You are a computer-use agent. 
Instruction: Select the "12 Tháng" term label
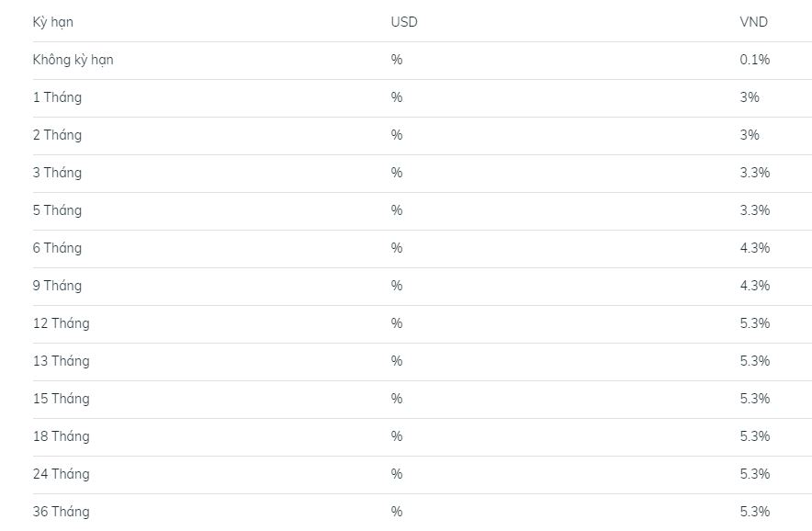[61, 323]
